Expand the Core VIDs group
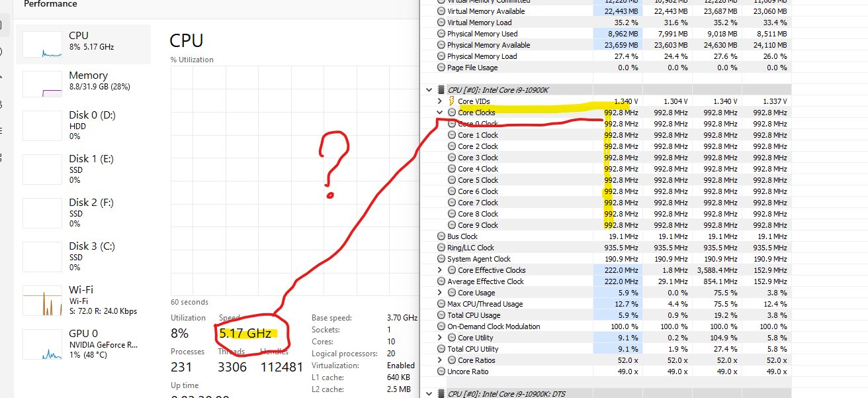868x398 pixels. click(440, 101)
